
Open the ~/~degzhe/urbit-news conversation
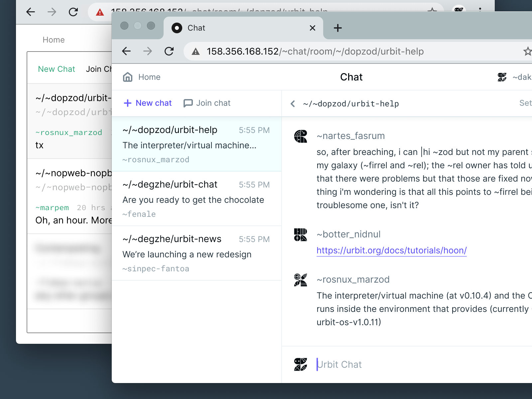[x=197, y=253]
